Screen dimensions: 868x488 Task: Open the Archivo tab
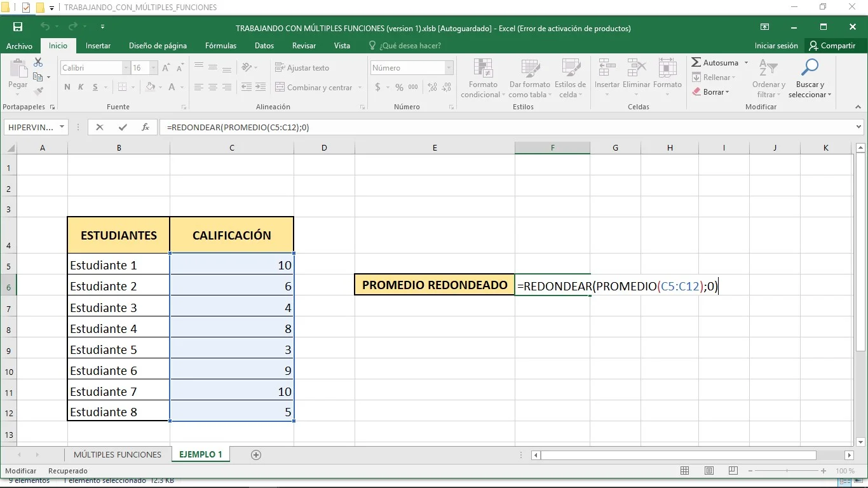[19, 46]
